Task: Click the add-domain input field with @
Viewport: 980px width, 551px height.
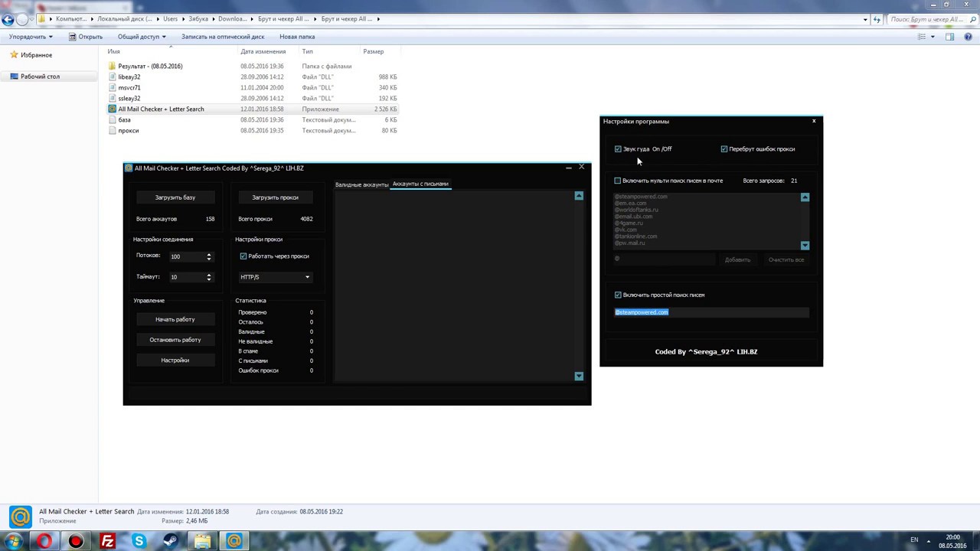Action: click(x=664, y=259)
